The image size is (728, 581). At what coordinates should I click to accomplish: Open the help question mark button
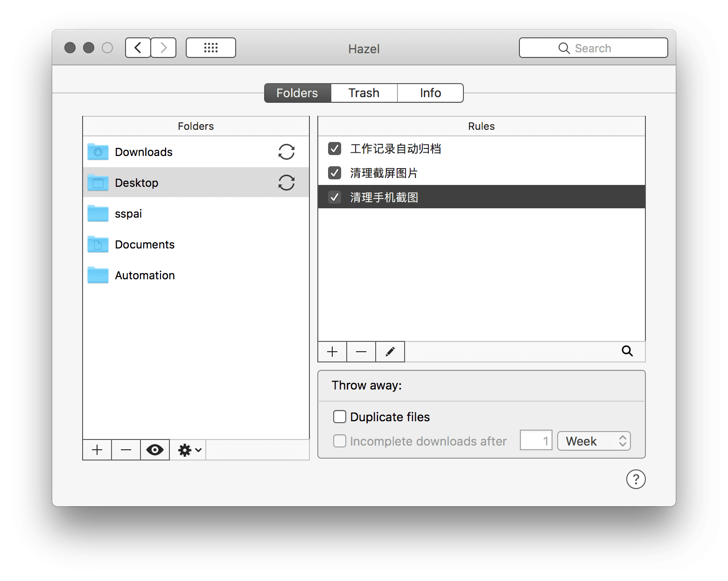(636, 479)
